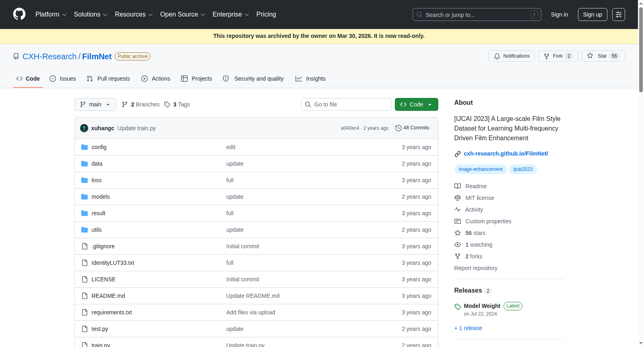Open the CXH-Research owner link
The image size is (644, 347).
pyautogui.click(x=50, y=56)
